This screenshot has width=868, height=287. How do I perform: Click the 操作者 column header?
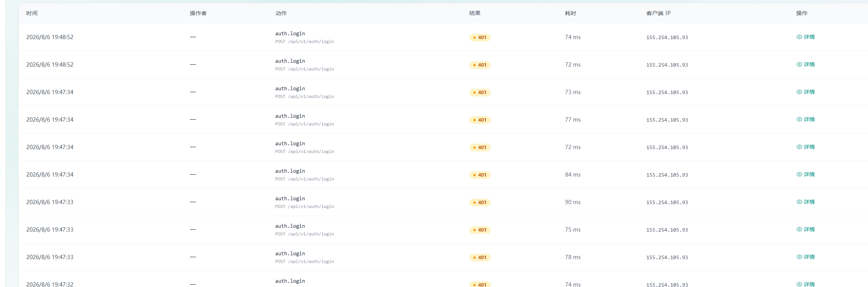(198, 13)
